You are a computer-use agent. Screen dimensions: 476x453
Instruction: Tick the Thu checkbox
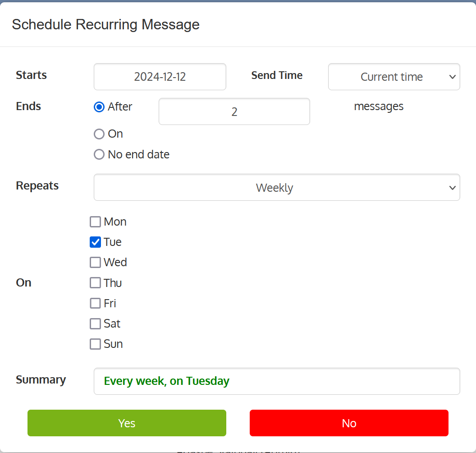[95, 283]
